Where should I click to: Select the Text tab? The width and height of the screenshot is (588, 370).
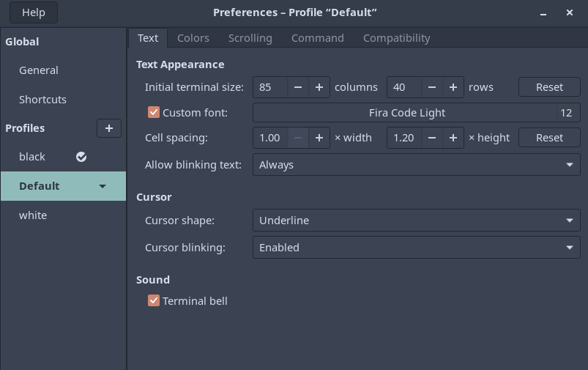point(148,38)
